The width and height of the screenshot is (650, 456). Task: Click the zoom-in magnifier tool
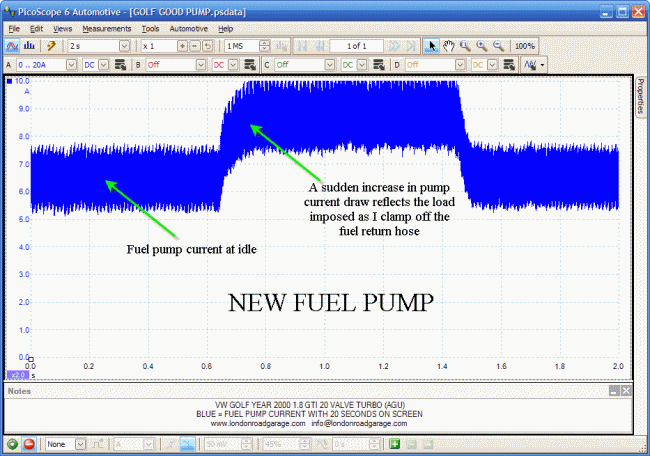pos(482,46)
